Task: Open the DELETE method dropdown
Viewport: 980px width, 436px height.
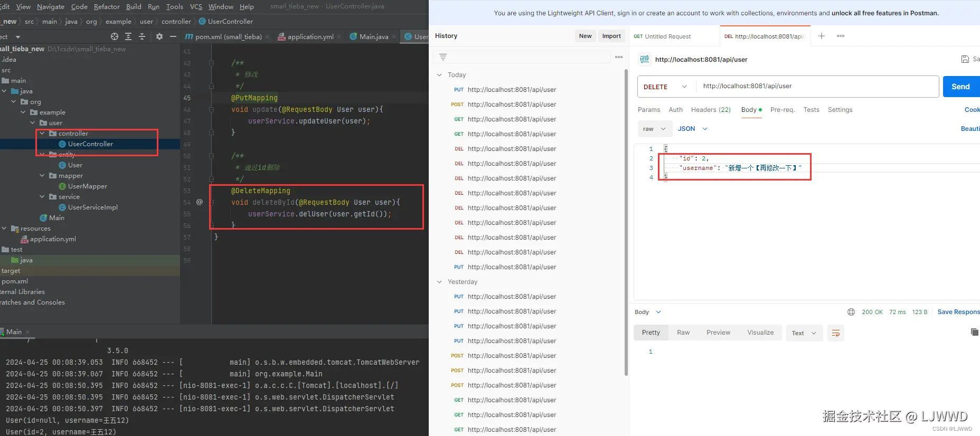Action: [665, 87]
